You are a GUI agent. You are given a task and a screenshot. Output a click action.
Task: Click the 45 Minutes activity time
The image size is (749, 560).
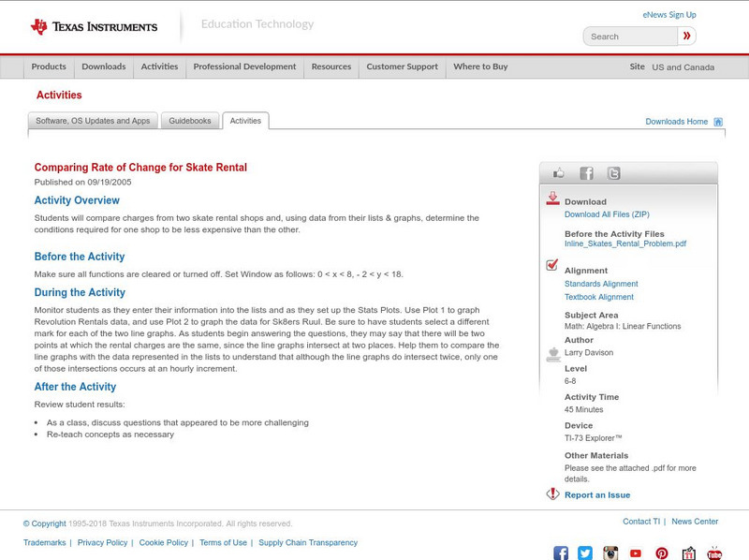583,409
